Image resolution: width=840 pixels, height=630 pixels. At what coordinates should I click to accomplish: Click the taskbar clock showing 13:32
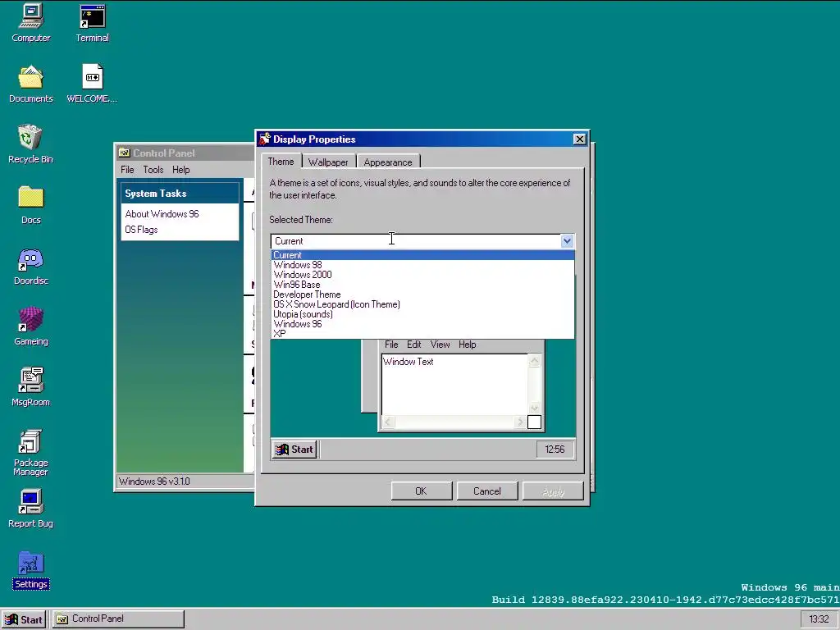(819, 619)
